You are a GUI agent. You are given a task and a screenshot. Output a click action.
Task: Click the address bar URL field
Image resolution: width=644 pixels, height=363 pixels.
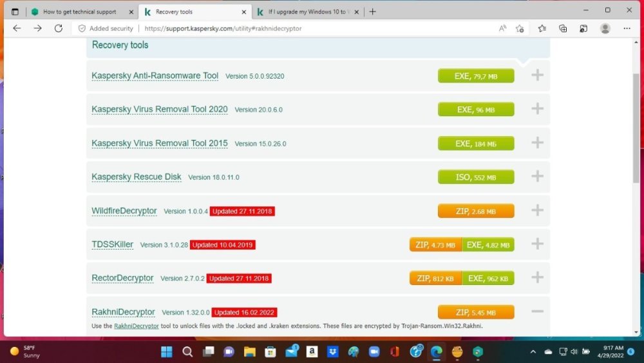[223, 28]
